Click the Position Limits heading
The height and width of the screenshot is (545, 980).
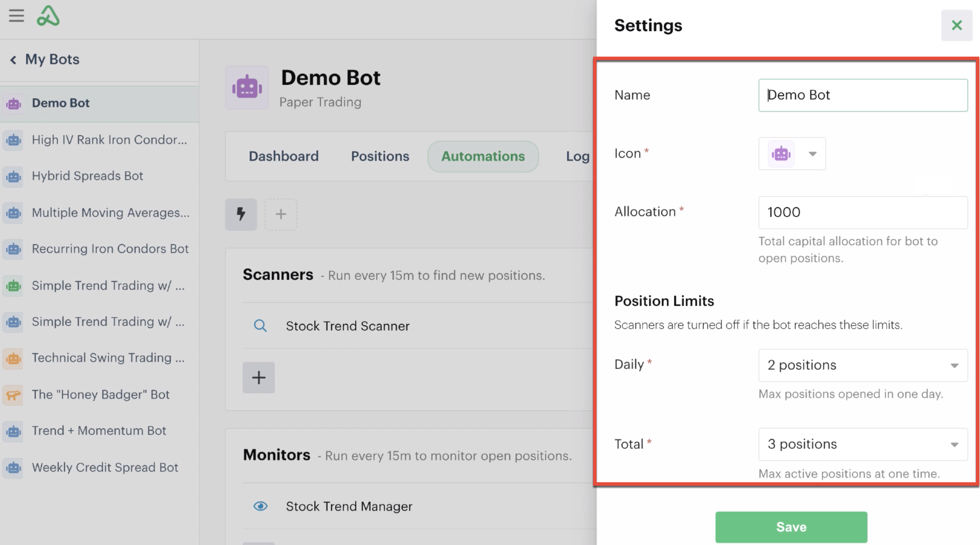[x=664, y=301]
